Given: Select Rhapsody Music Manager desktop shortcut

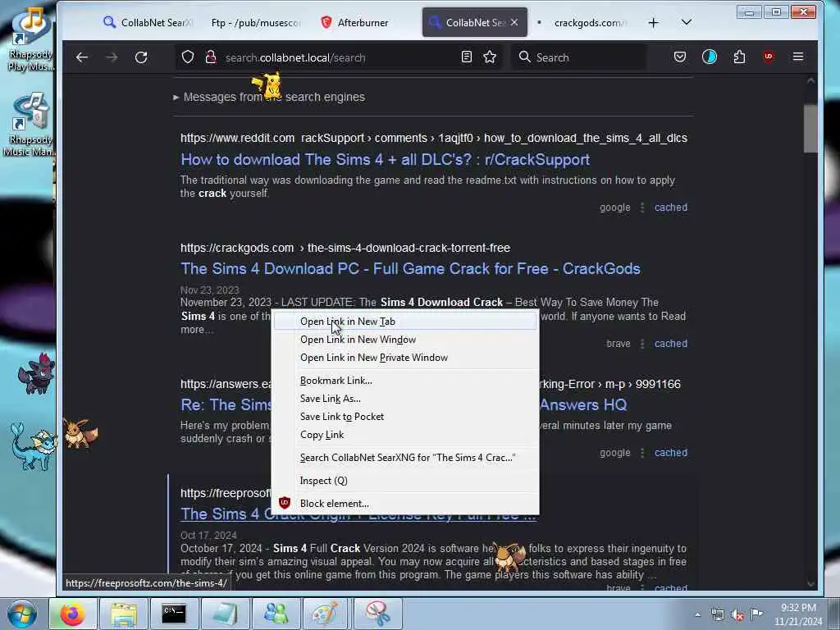Looking at the screenshot, I should (30, 125).
